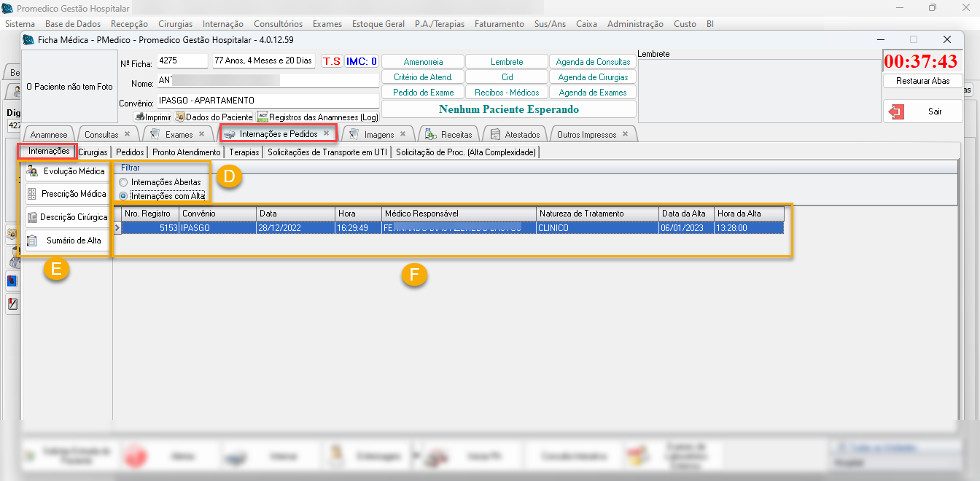Select the Internações com Alta radio option
The width and height of the screenshot is (980, 481).
[123, 196]
